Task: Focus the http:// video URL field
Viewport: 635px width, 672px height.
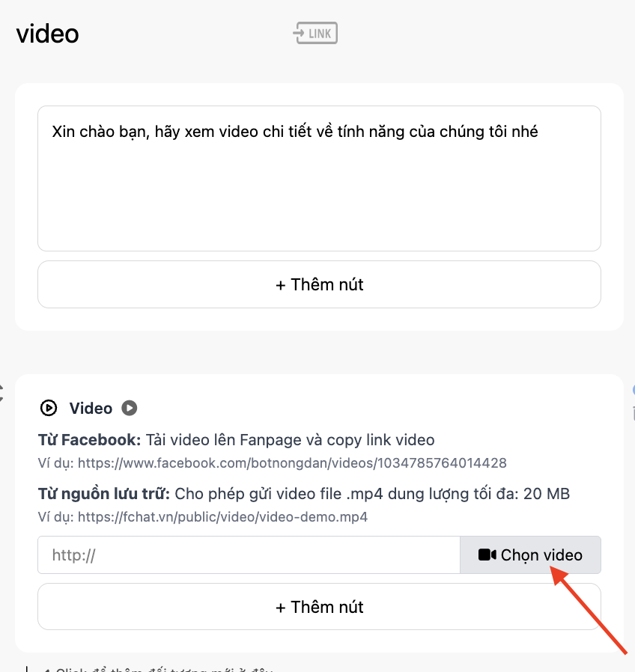Action: (x=249, y=555)
